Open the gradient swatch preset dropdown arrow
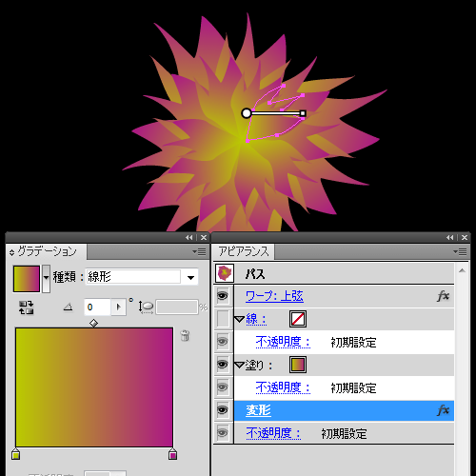 click(x=46, y=278)
